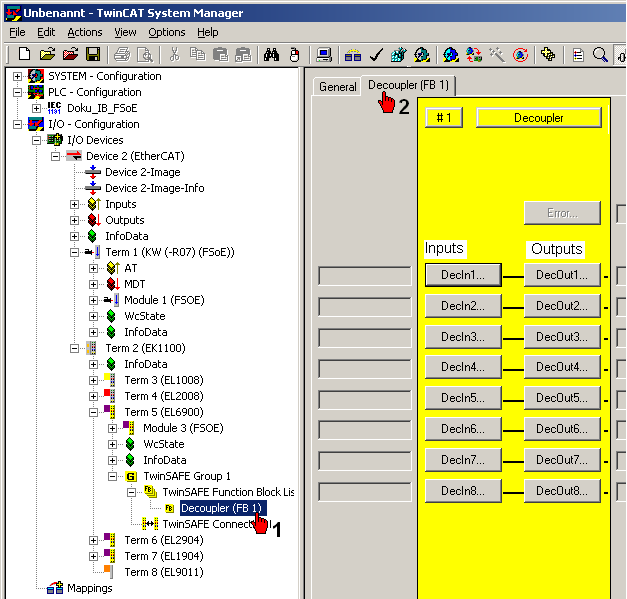
Task: Click the yellow cross-shaped toolbar icon
Action: click(x=548, y=54)
